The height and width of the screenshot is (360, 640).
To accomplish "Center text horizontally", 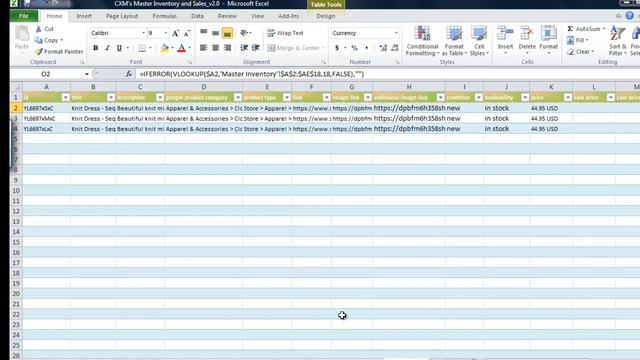I will (216, 48).
